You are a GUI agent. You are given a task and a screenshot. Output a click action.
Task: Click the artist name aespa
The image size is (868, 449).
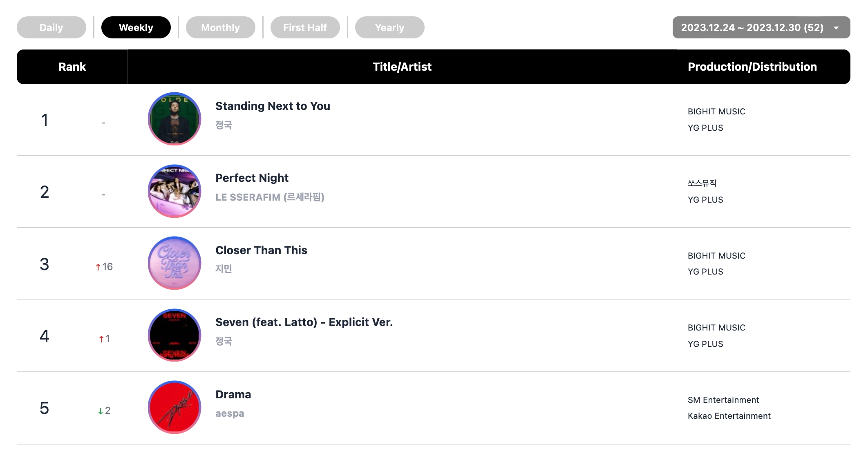pos(230,413)
